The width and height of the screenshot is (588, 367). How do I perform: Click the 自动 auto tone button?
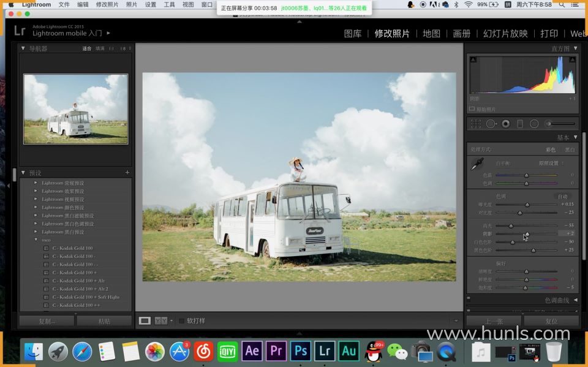tap(563, 196)
